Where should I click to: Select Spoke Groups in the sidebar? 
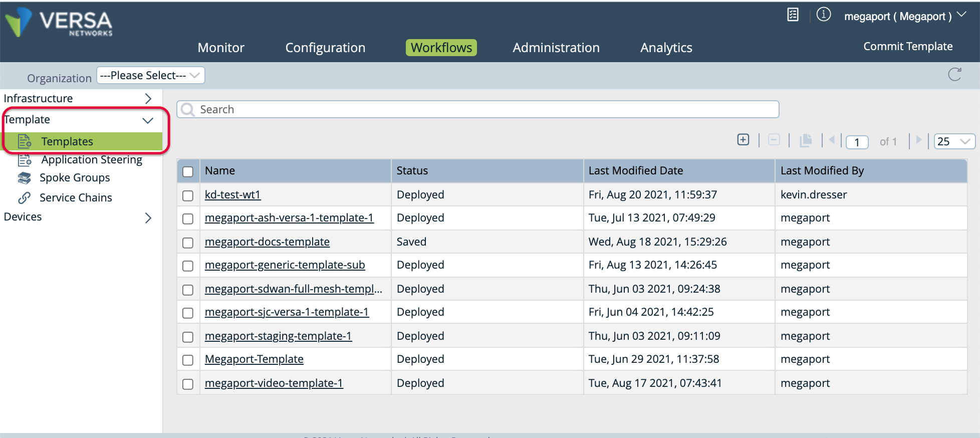pyautogui.click(x=75, y=178)
